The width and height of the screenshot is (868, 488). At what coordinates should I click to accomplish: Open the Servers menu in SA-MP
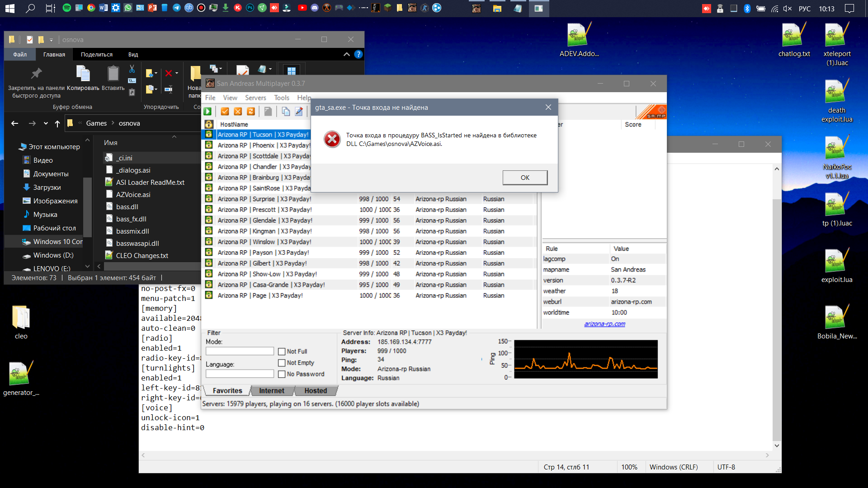[x=255, y=98]
